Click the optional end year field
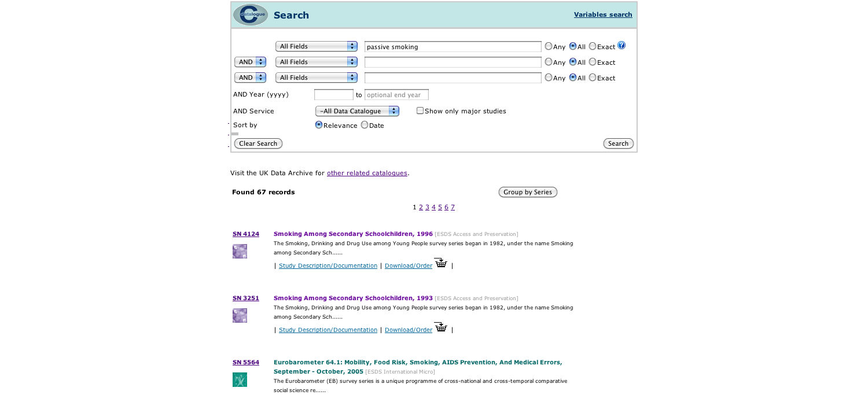 [396, 95]
